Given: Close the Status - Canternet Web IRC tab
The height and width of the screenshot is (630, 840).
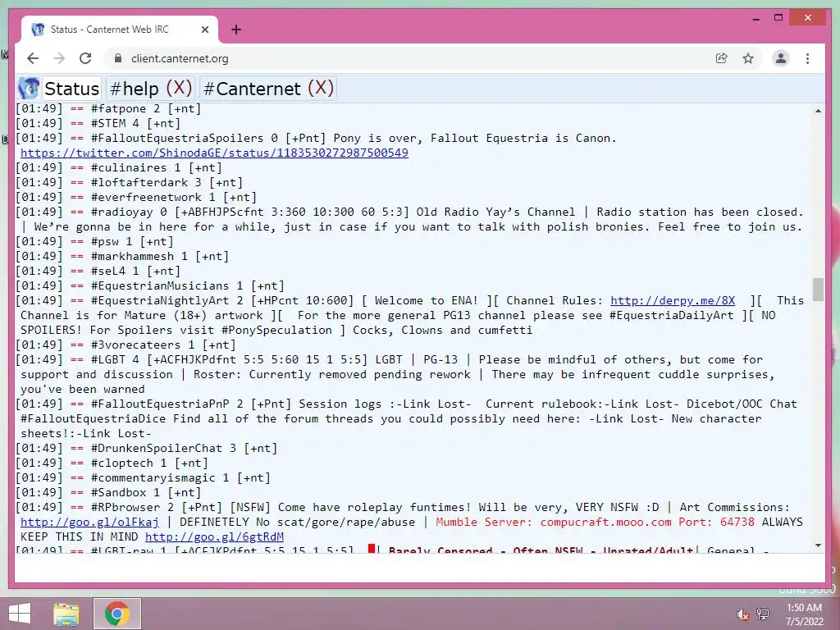Looking at the screenshot, I should 204,30.
